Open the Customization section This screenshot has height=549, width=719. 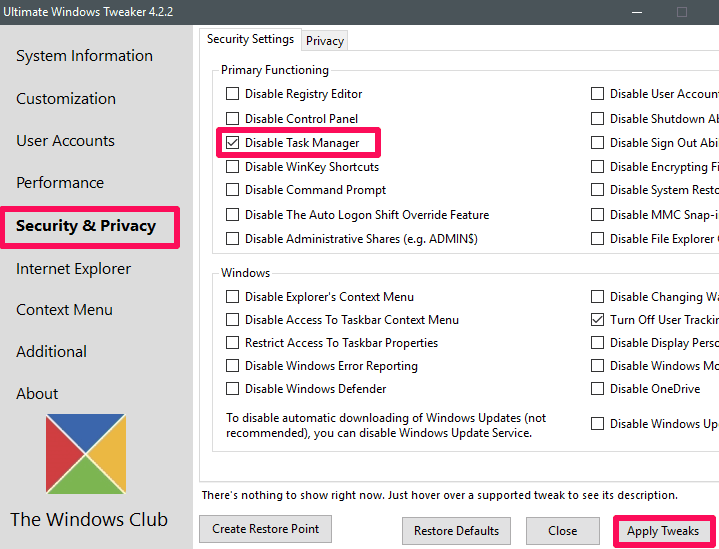tap(66, 99)
